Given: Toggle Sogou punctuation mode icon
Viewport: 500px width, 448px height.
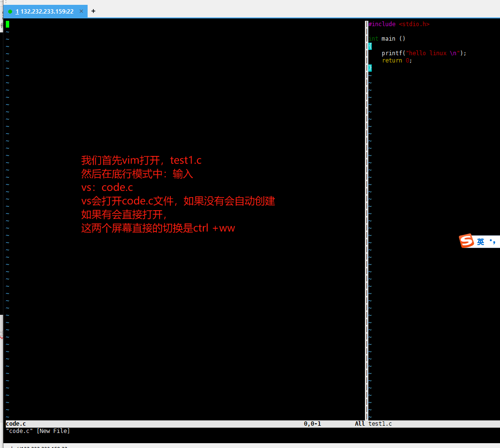Looking at the screenshot, I should 493,242.
